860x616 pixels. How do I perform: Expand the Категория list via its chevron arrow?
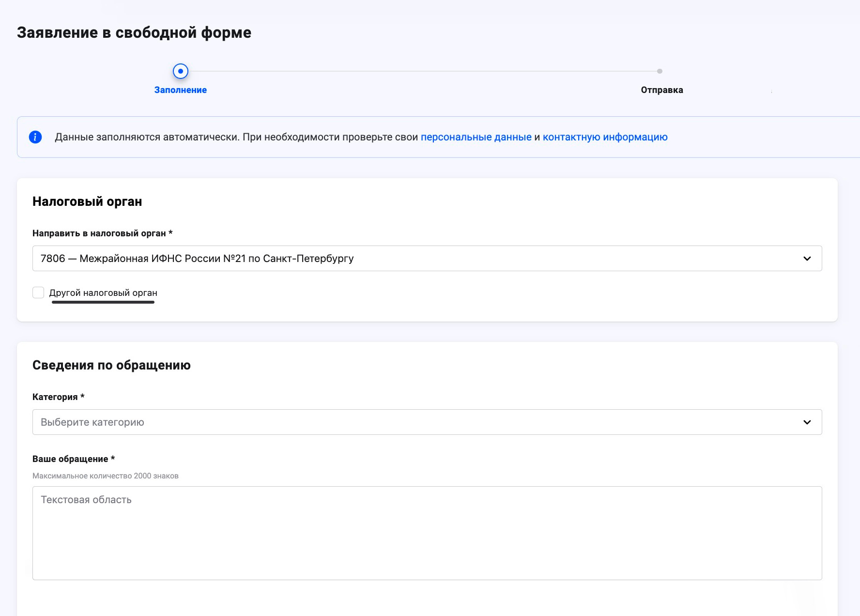click(807, 422)
